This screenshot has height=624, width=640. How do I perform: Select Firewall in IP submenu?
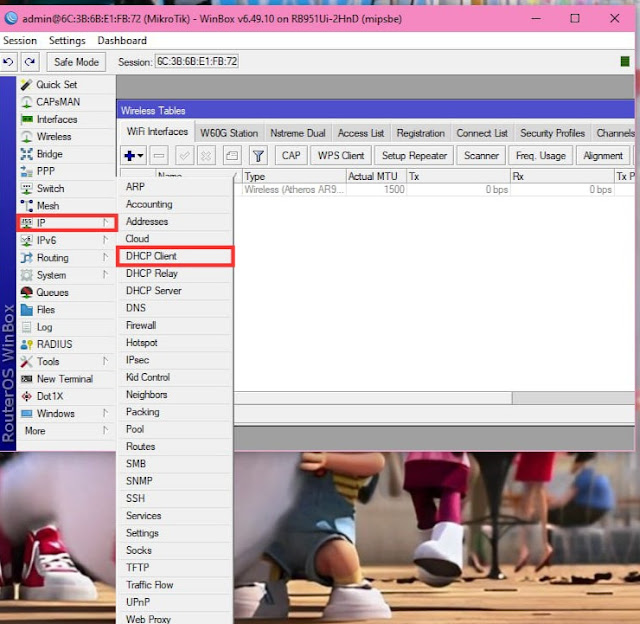175,325
